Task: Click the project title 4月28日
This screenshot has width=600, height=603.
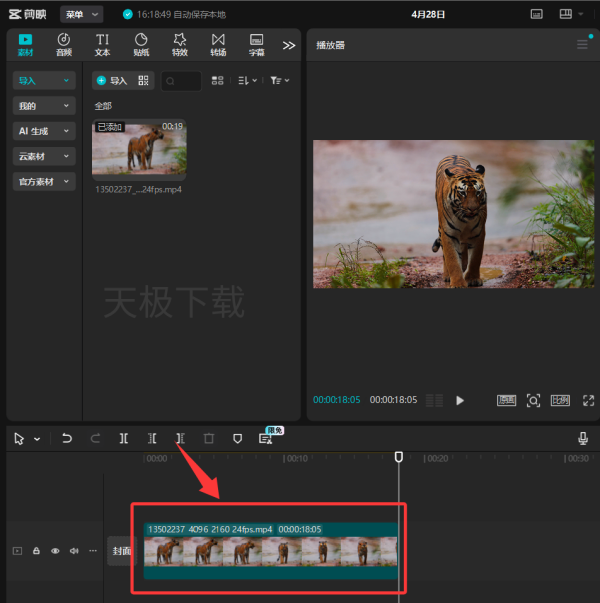Action: click(428, 15)
